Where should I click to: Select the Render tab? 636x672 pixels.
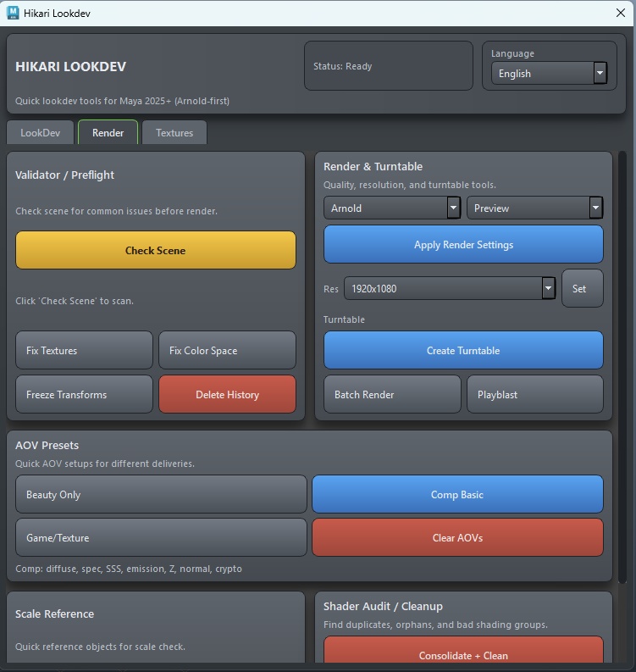point(108,133)
